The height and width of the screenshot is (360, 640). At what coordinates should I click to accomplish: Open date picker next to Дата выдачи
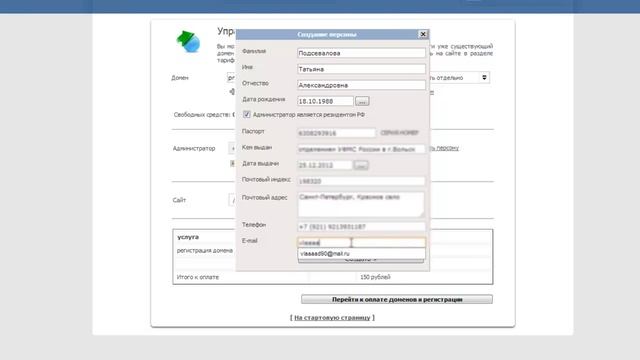pyautogui.click(x=361, y=165)
